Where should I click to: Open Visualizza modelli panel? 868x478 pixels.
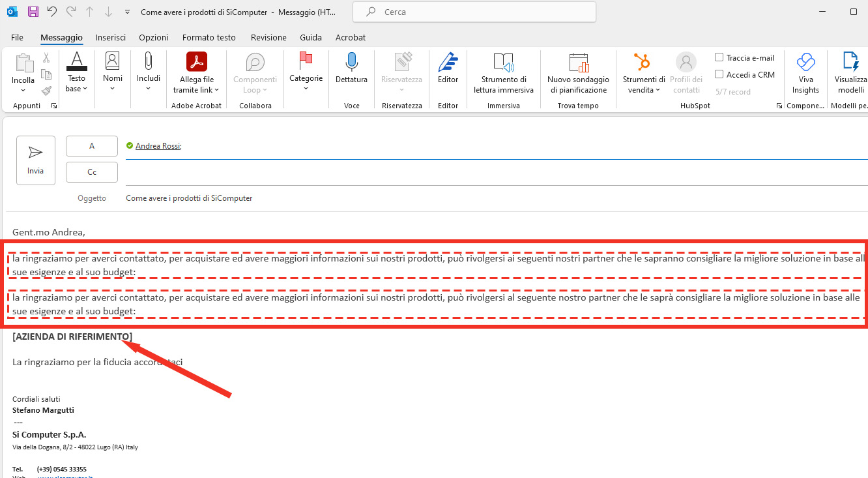848,73
